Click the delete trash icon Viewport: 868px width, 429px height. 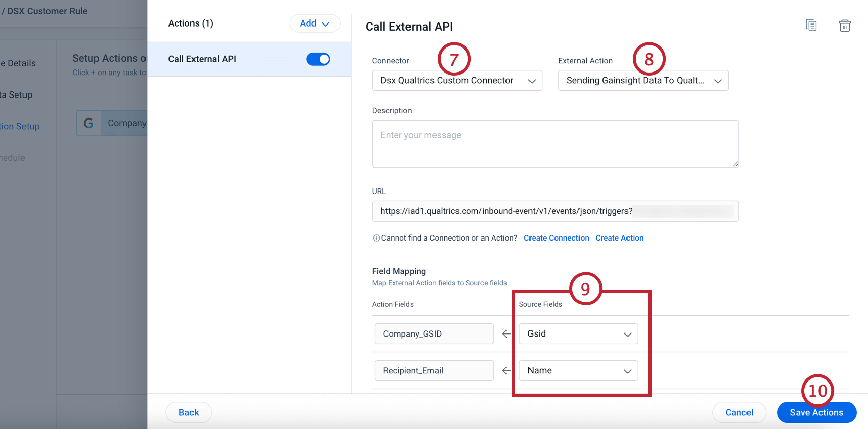[845, 26]
